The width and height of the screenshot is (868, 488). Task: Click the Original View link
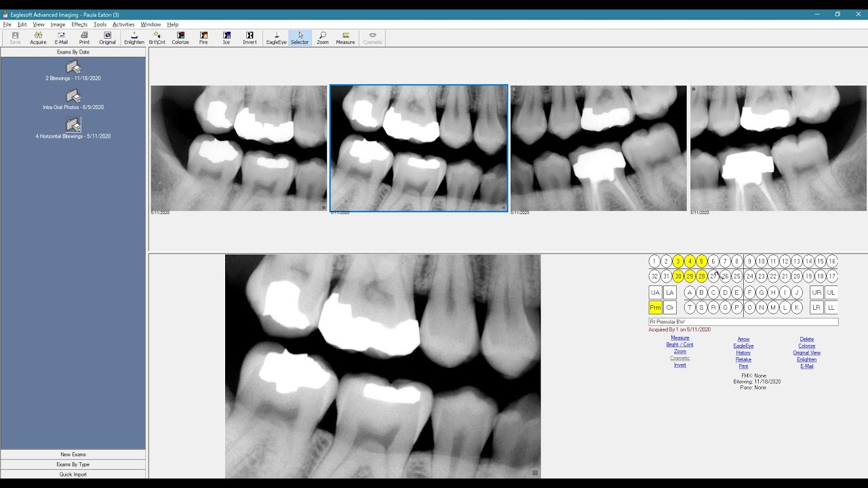pyautogui.click(x=806, y=353)
